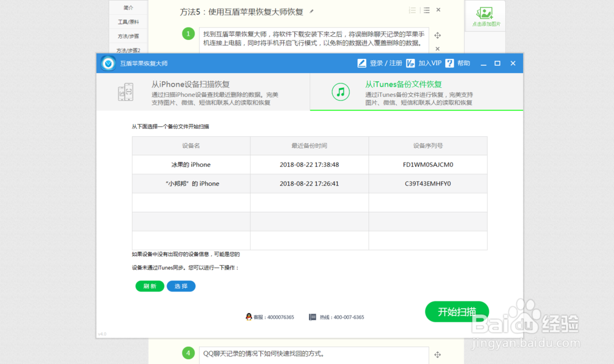This screenshot has width=614, height=364.
Task: Switch to 从iTunes备份文件恢复 tab
Action: (x=417, y=92)
